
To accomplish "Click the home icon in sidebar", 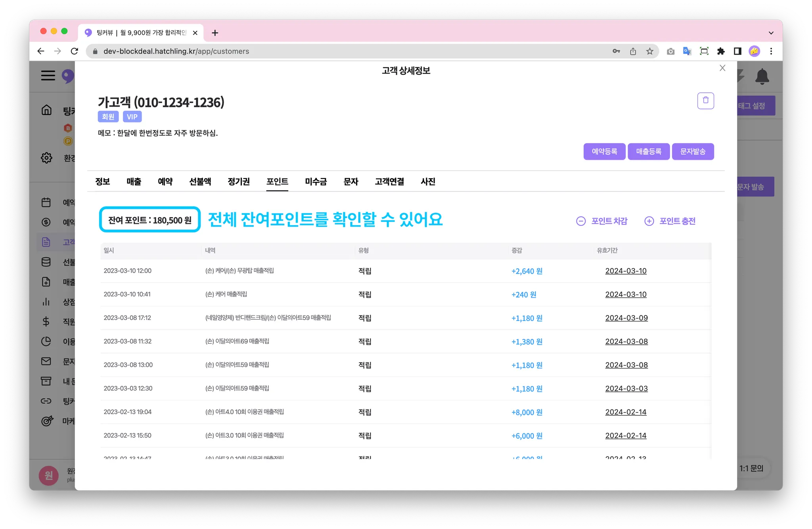I will tap(46, 110).
